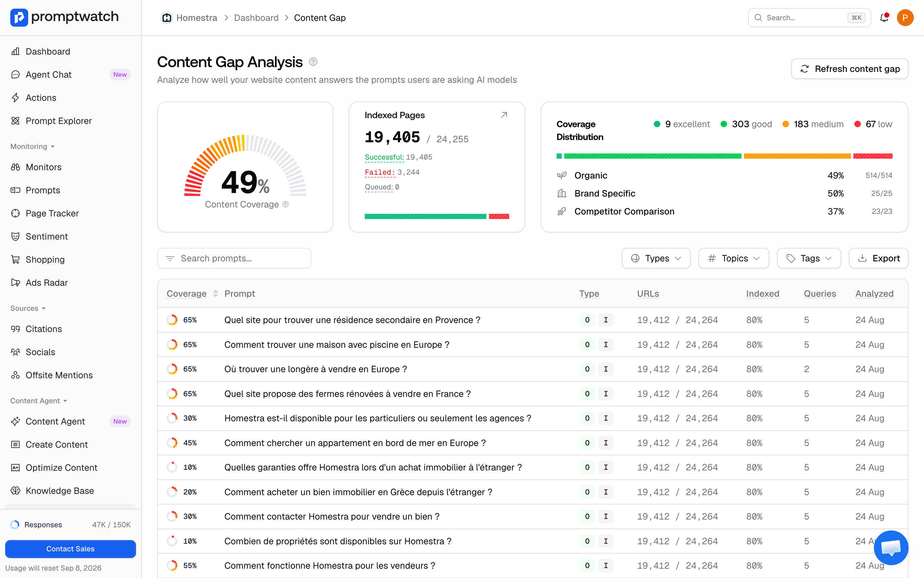Export the content gap table
Image resolution: width=924 pixels, height=578 pixels.
(x=878, y=258)
